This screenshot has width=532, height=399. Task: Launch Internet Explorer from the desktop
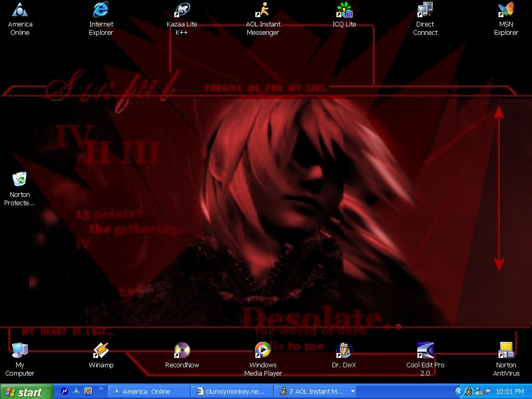pyautogui.click(x=101, y=10)
